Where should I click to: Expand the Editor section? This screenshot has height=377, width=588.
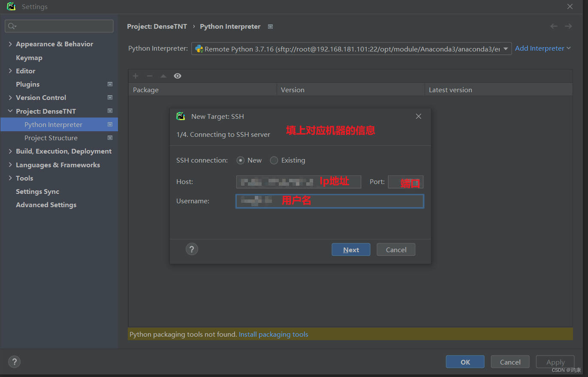[10, 71]
